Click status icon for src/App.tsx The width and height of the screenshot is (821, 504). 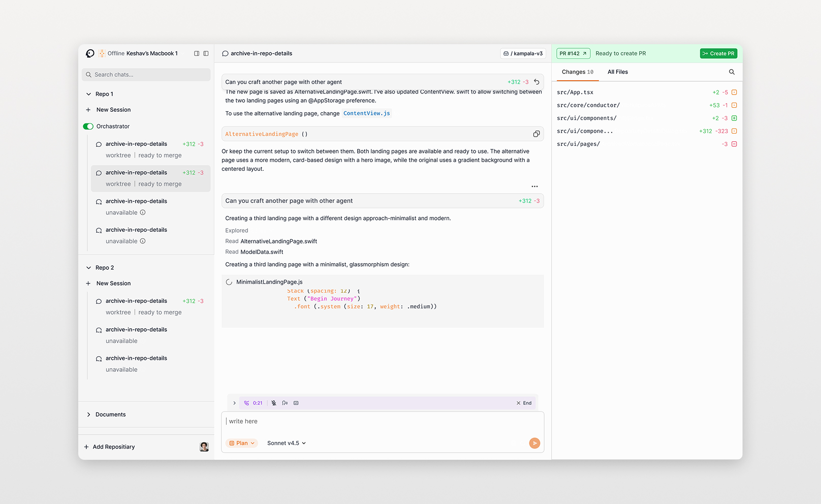[x=734, y=92]
